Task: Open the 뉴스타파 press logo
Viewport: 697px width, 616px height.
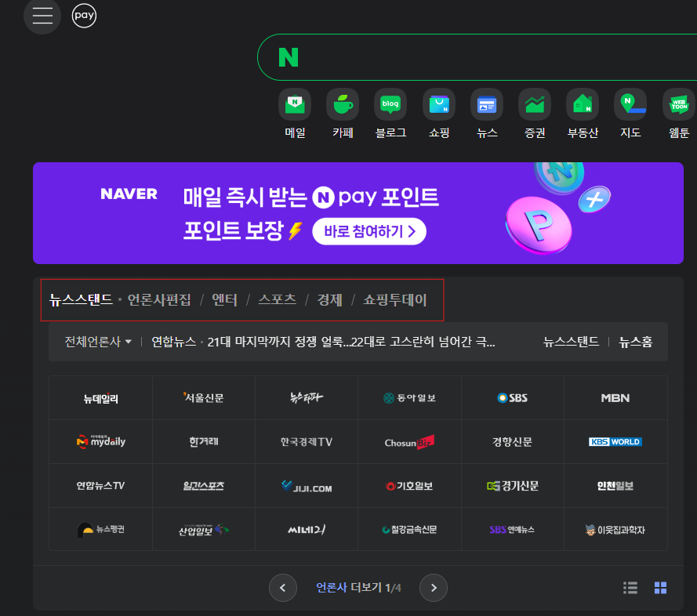Action: [307, 398]
